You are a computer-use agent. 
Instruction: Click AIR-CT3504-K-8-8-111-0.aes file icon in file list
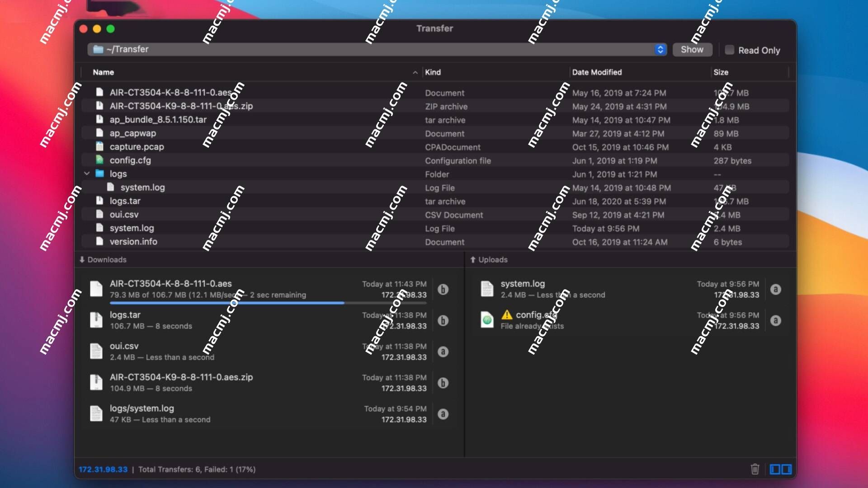[100, 92]
